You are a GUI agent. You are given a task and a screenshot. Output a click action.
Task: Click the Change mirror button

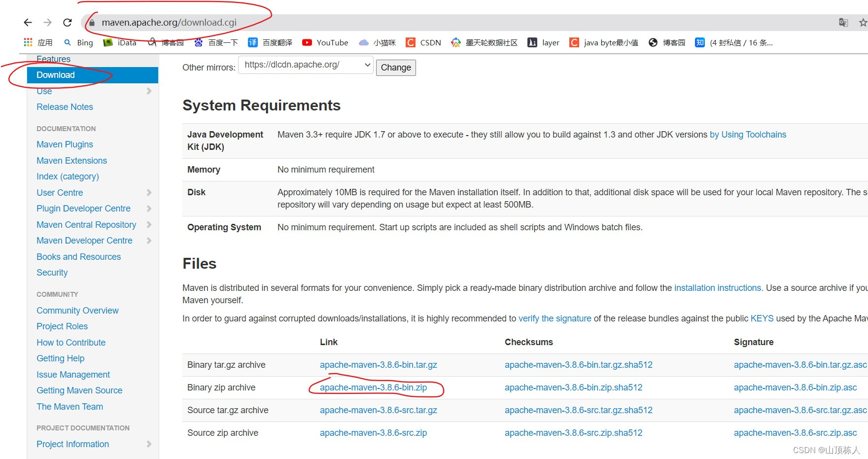[x=396, y=68]
